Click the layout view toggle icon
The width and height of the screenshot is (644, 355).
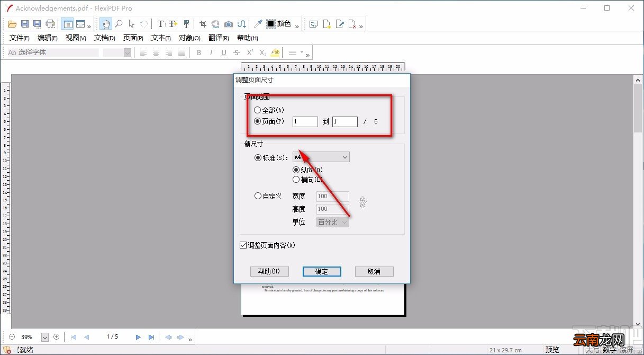click(67, 24)
